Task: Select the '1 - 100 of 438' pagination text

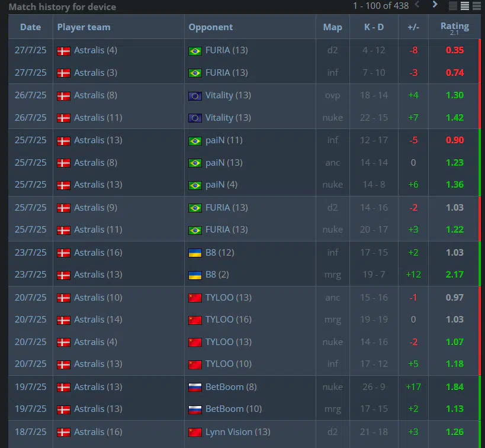Action: [381, 5]
